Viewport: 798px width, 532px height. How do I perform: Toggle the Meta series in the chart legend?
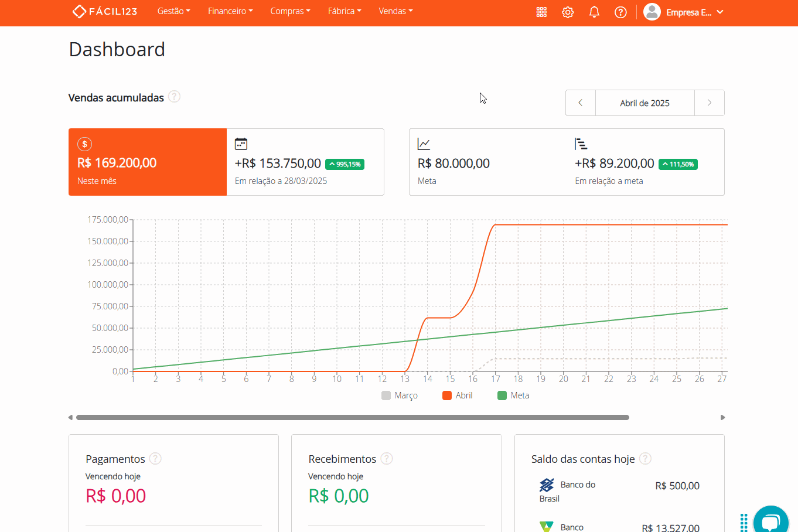coord(514,395)
